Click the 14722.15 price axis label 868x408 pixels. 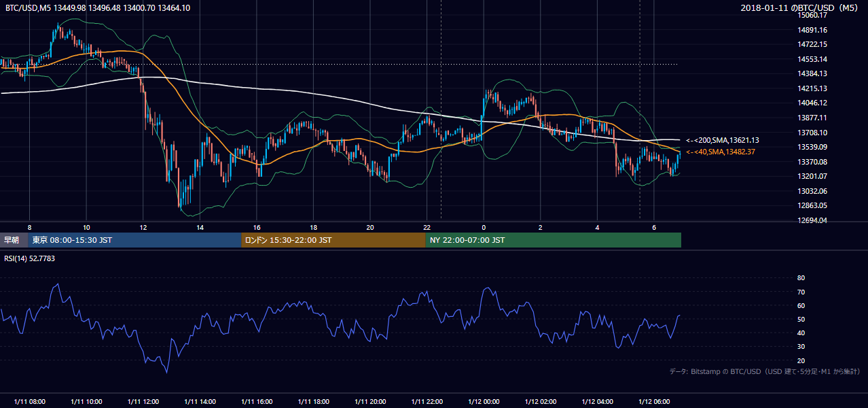(x=812, y=44)
